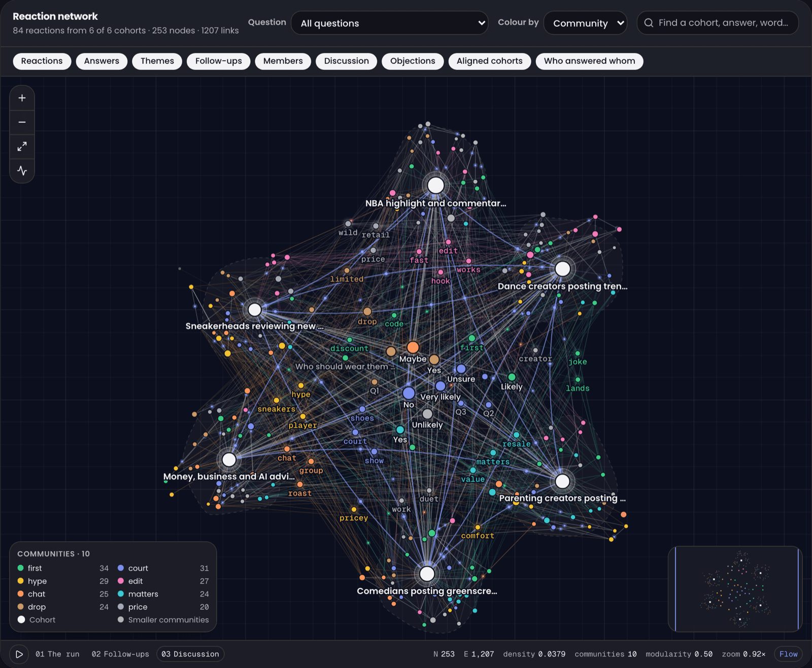
Task: Click the edit community pink swatch
Action: coord(121,581)
